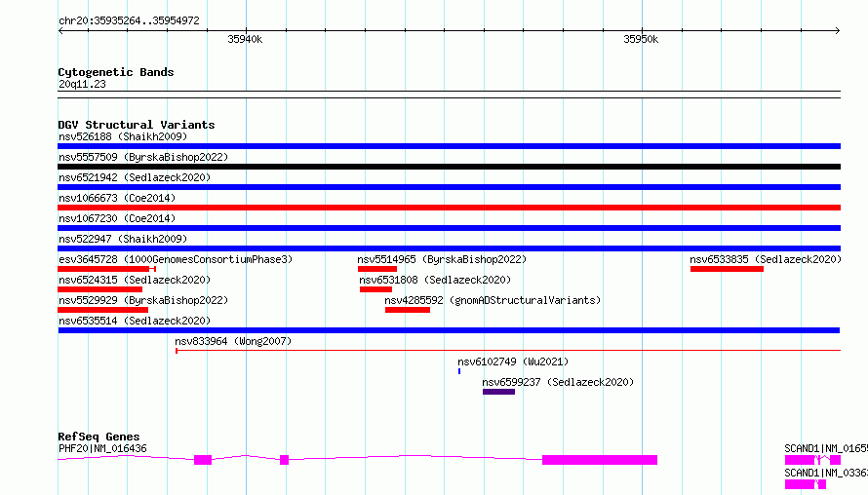Click the nsv526188 (Shaikh2009) variant label
Screen dimensions: 868x495
(x=123, y=136)
